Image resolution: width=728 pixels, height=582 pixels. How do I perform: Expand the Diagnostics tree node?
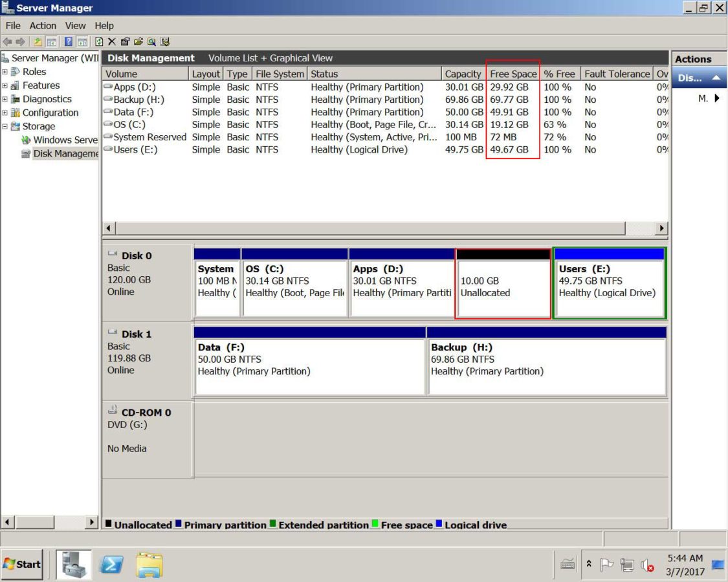5,99
